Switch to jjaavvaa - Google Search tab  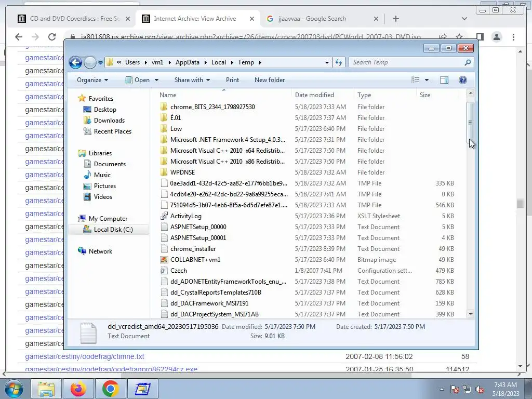point(312,19)
